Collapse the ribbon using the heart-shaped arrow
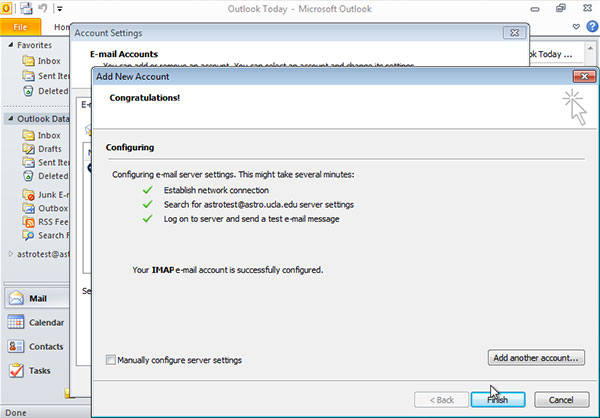Screen dimensions: 600x418 pyautogui.click(x=576, y=26)
